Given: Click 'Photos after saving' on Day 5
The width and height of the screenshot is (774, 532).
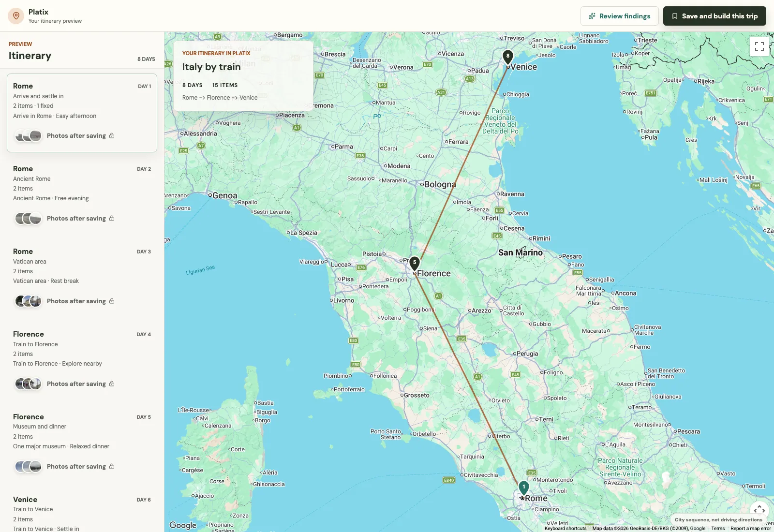Looking at the screenshot, I should click(x=76, y=467).
